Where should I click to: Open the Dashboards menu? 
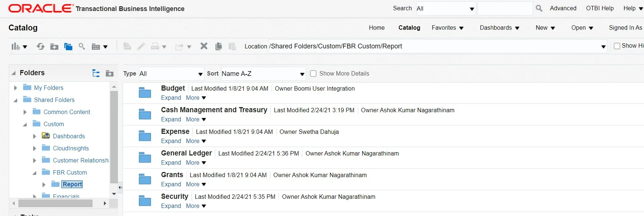499,28
